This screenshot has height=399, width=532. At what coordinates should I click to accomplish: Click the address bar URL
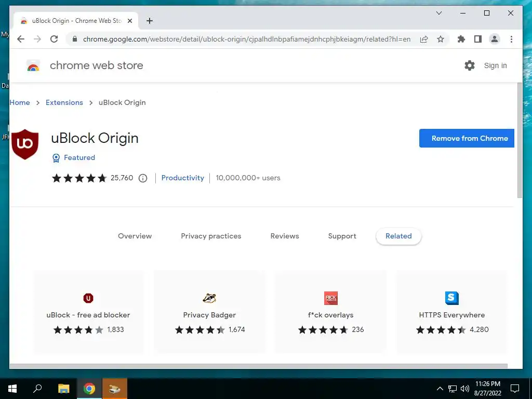click(247, 39)
